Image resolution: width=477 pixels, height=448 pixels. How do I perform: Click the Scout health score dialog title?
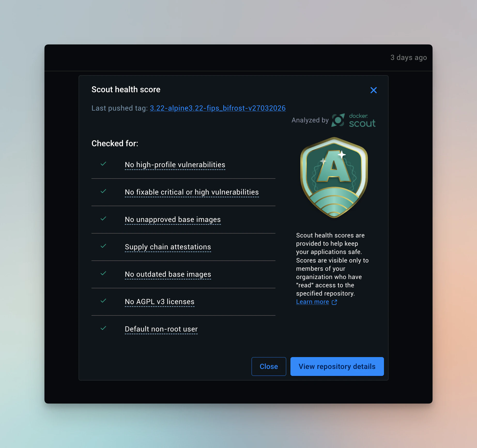pos(126,89)
